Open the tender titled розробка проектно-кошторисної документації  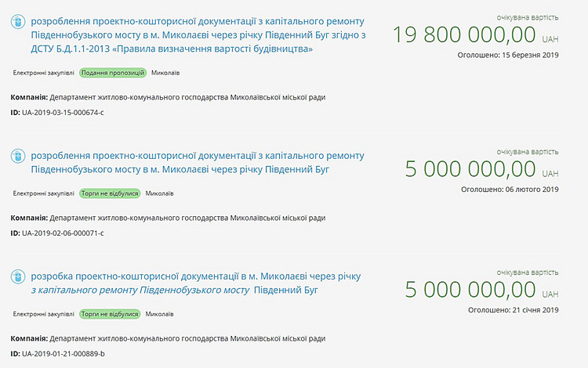point(196,283)
